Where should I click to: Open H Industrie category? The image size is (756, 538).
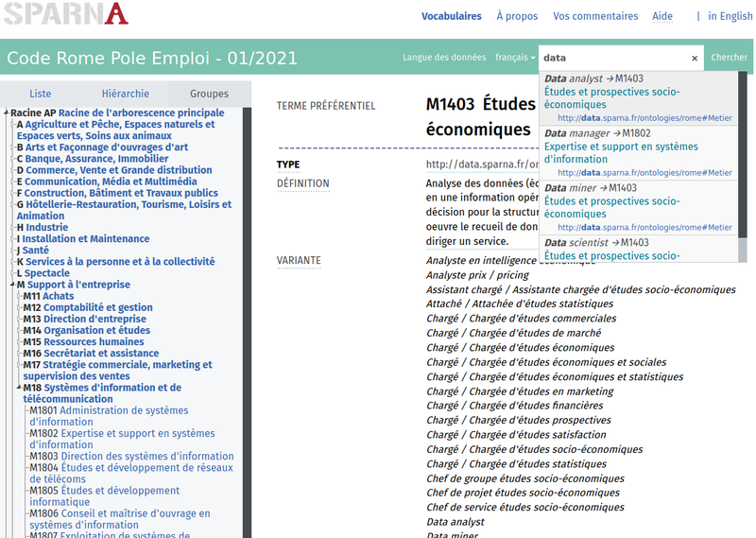43,227
